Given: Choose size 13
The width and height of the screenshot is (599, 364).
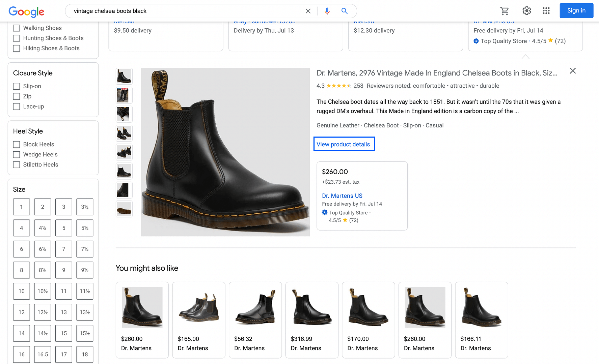Looking at the screenshot, I should point(64,312).
